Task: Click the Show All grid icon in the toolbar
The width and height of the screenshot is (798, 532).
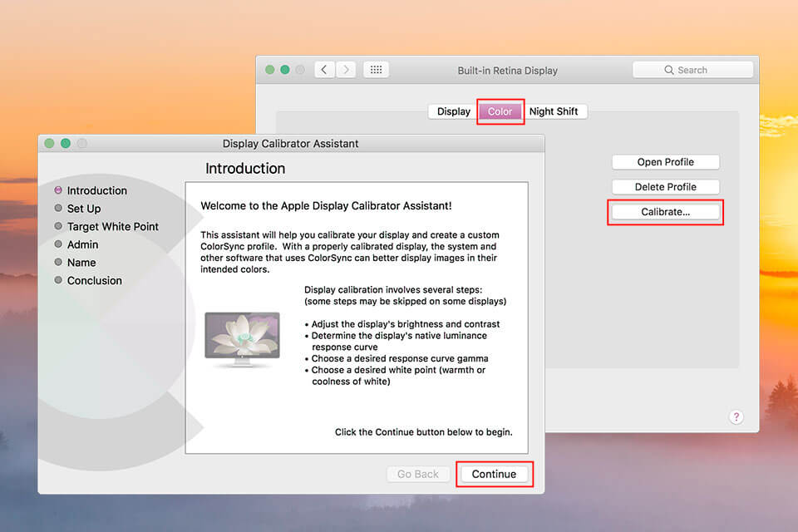Action: click(x=376, y=69)
